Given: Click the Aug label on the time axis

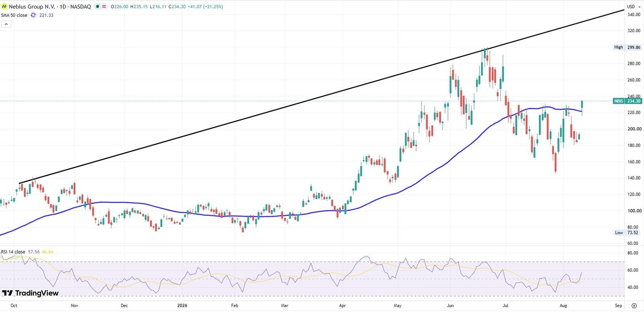Looking at the screenshot, I should tap(563, 306).
